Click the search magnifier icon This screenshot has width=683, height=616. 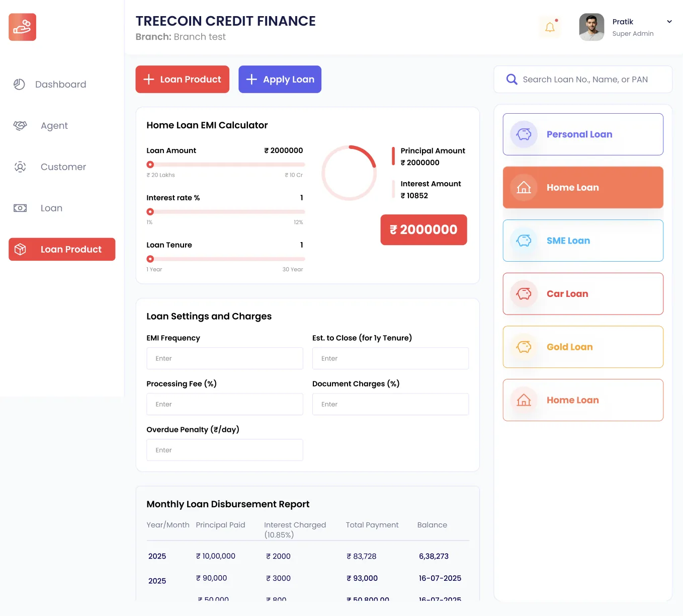[512, 80]
